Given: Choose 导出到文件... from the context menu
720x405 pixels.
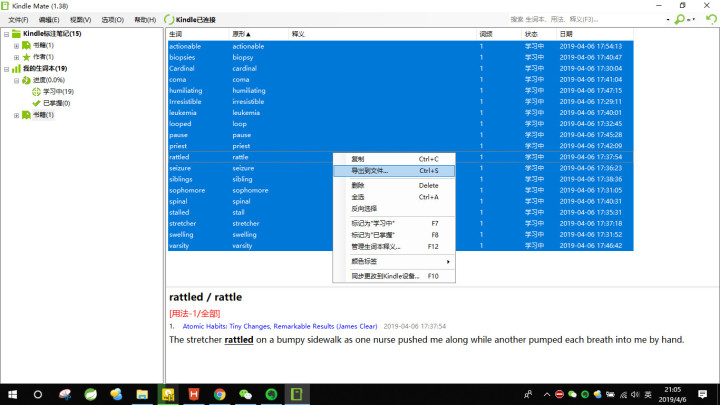Looking at the screenshot, I should tap(394, 171).
